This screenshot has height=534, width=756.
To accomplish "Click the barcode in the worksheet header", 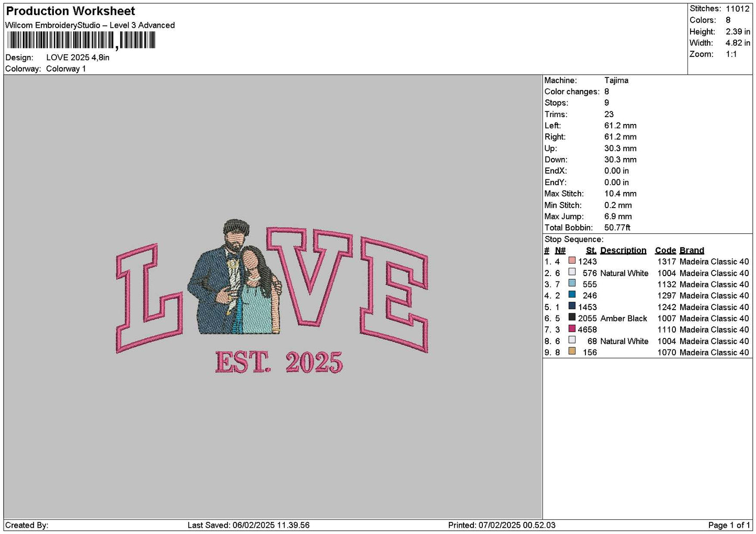I will click(x=82, y=40).
